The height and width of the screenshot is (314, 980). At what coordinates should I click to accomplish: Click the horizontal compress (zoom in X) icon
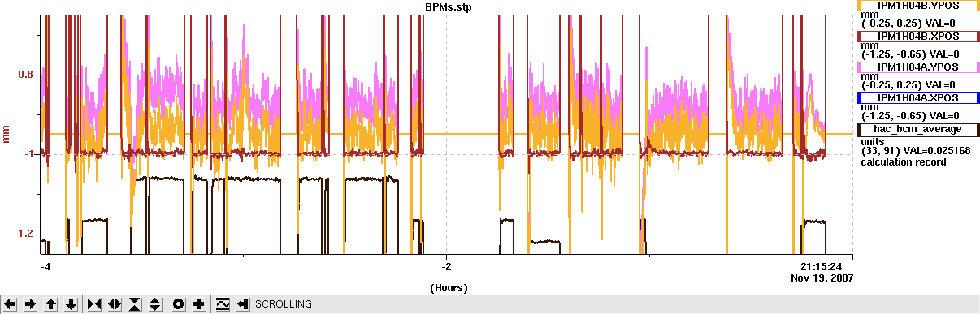point(94,304)
